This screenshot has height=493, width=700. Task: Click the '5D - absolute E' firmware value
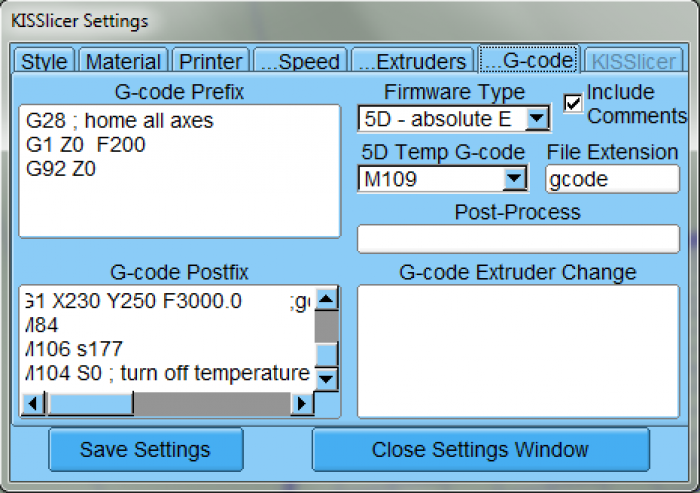[x=438, y=119]
